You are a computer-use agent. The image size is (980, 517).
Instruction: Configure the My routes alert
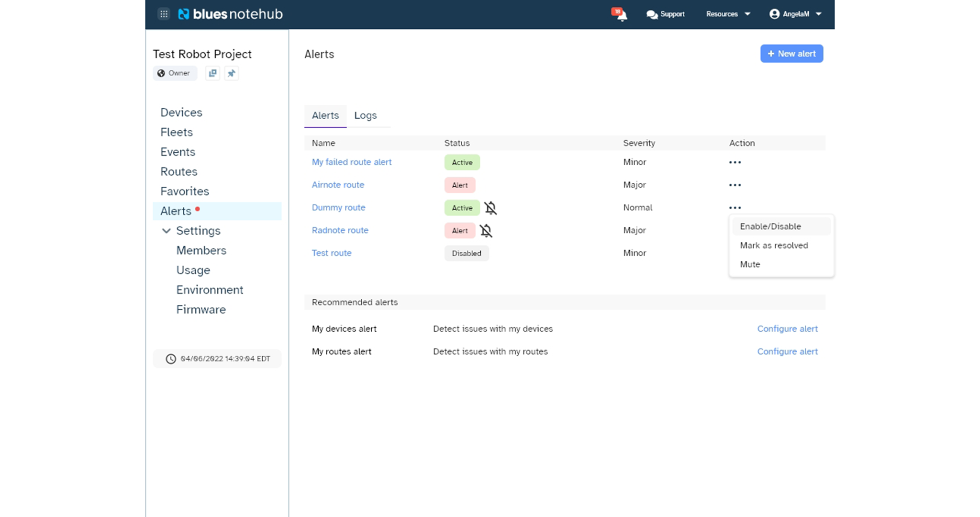[x=787, y=351]
